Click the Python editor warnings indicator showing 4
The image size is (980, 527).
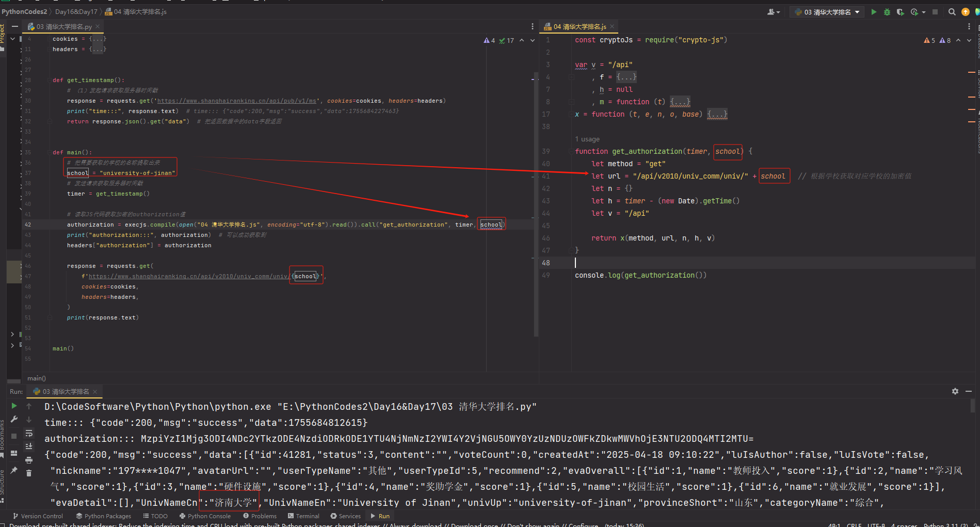tap(489, 40)
